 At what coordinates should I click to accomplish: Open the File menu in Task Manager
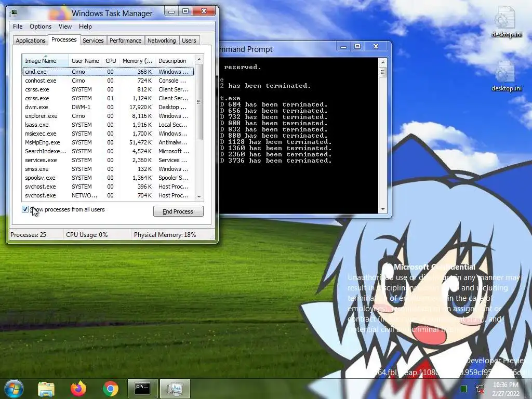18,26
